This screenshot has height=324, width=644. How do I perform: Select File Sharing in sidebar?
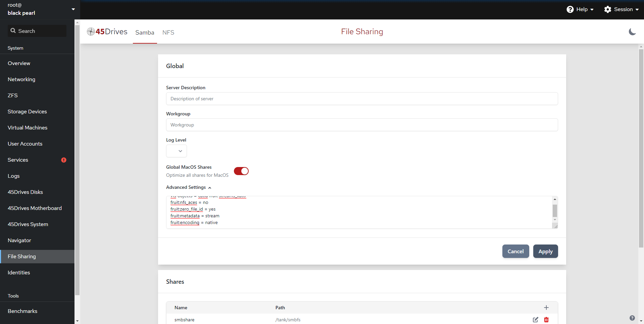click(x=37, y=257)
